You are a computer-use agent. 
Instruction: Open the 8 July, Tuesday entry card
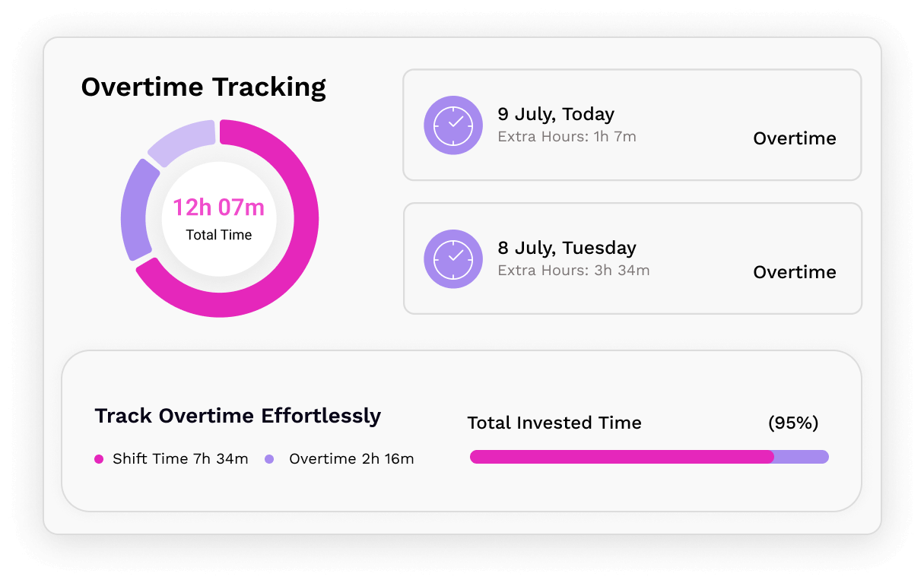tap(632, 258)
